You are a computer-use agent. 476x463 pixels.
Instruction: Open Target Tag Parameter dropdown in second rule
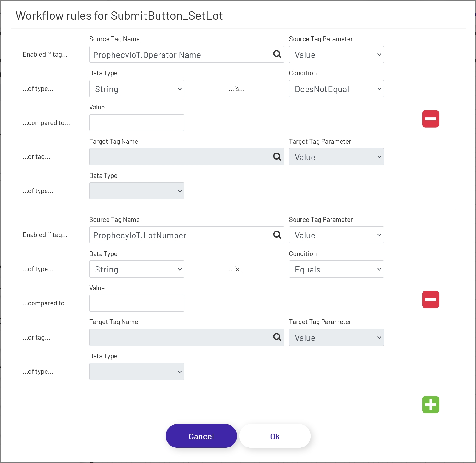coord(336,337)
